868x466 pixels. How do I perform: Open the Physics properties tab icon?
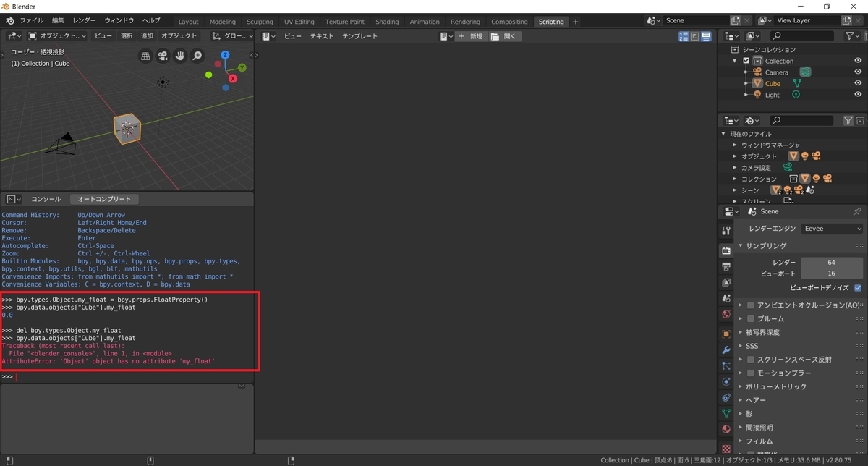726,381
